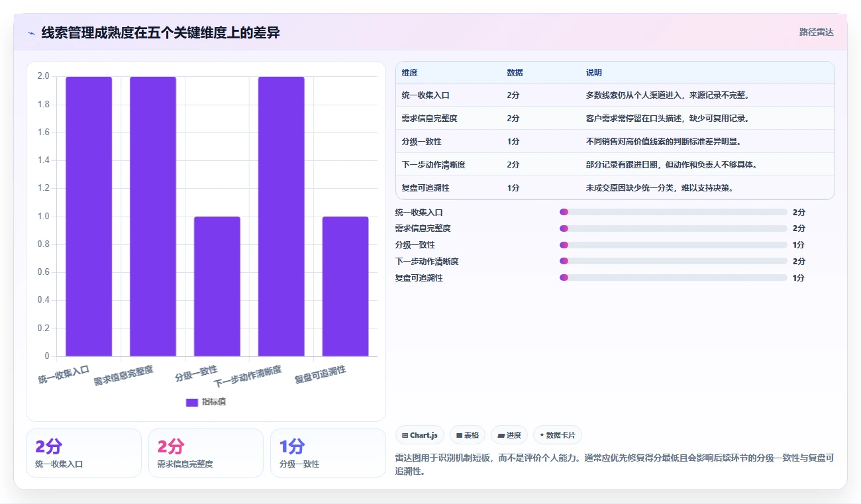
Task: Click the 数据 column header
Action: click(x=515, y=72)
